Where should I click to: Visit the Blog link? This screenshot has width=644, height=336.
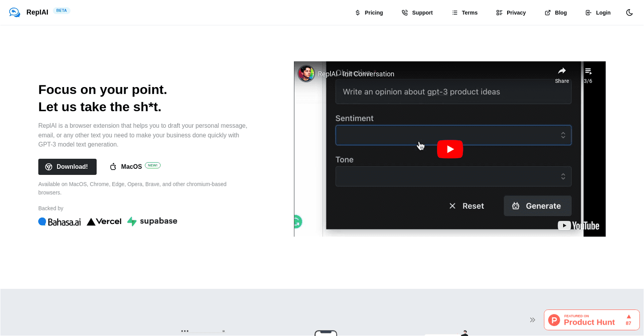pos(556,13)
